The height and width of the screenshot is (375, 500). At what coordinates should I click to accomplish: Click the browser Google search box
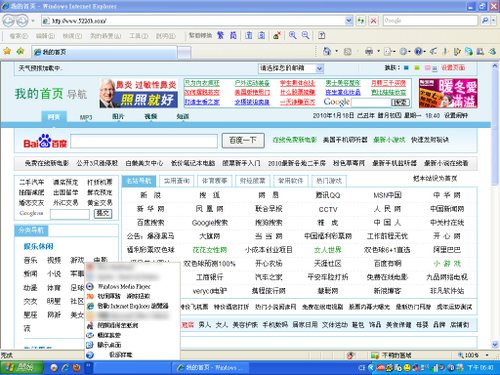pyautogui.click(x=430, y=21)
